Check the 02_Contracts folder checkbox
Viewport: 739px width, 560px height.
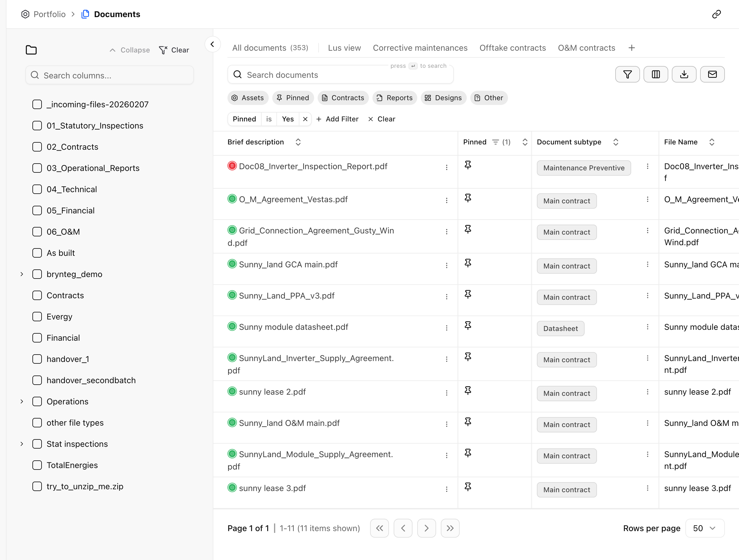coord(37,147)
